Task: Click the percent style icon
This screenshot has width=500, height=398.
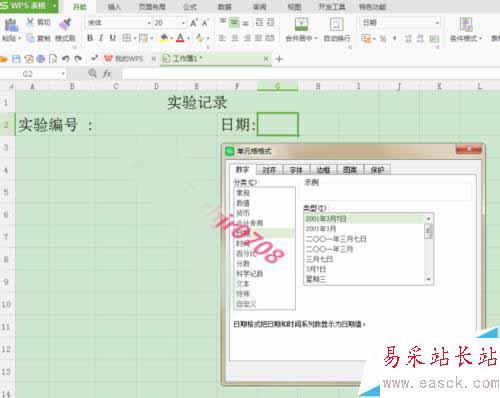Action: (383, 39)
